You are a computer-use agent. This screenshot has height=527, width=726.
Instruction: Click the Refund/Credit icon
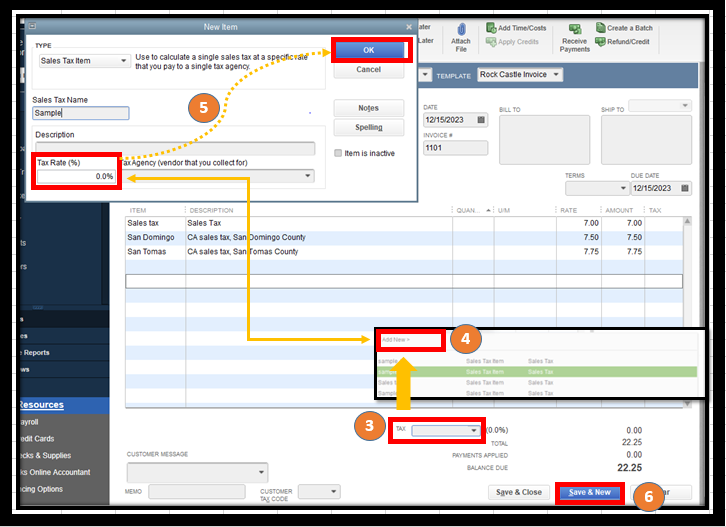(x=601, y=42)
